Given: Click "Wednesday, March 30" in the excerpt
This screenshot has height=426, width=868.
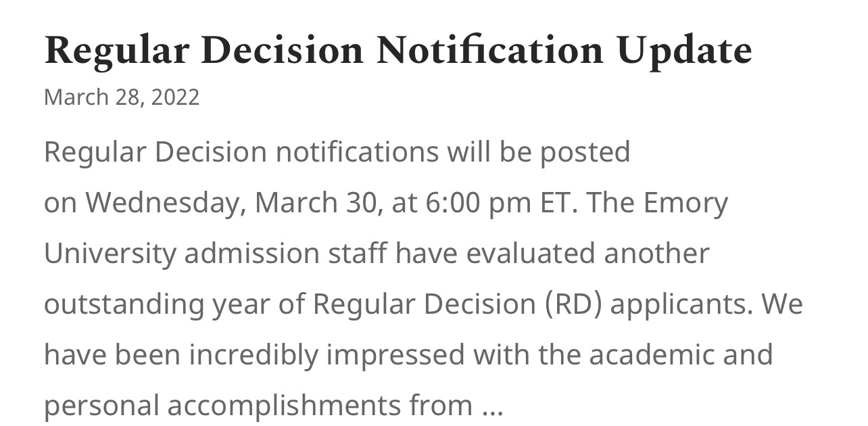Looking at the screenshot, I should point(231,204).
